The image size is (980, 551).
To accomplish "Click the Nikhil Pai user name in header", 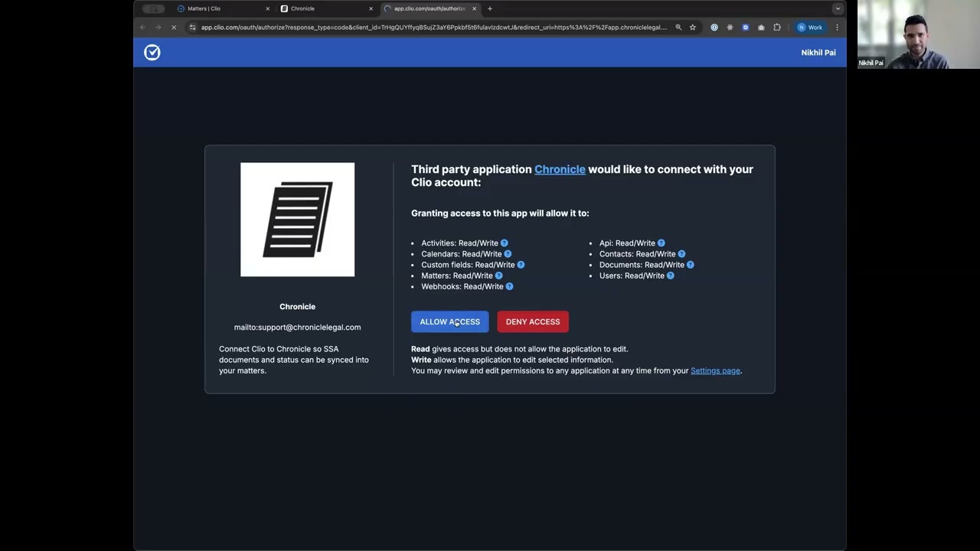I will coord(818,52).
